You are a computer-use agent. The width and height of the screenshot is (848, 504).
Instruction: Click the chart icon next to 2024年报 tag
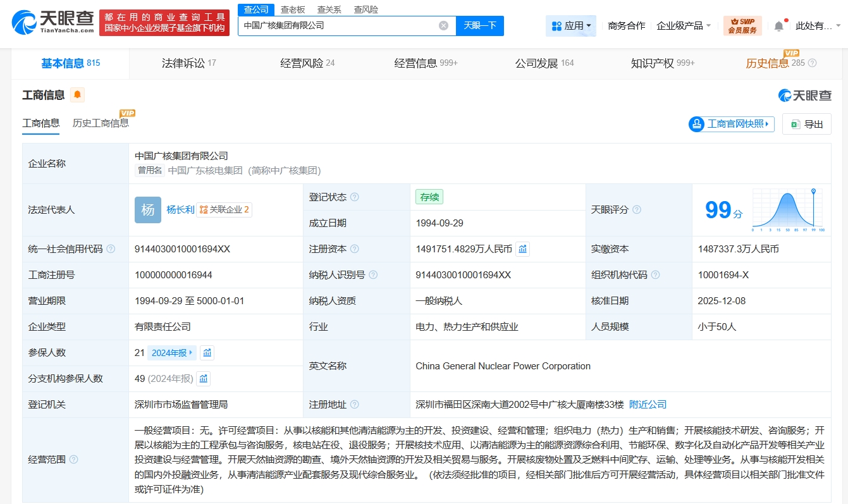coord(207,353)
